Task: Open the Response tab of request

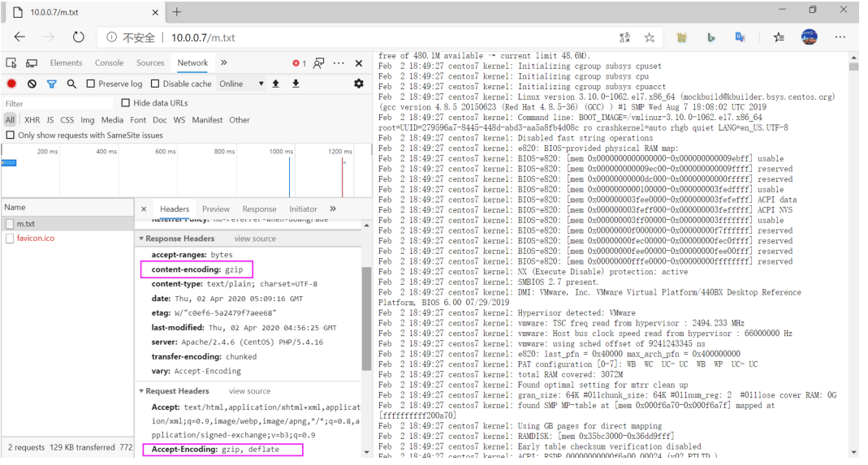Action: coord(259,209)
